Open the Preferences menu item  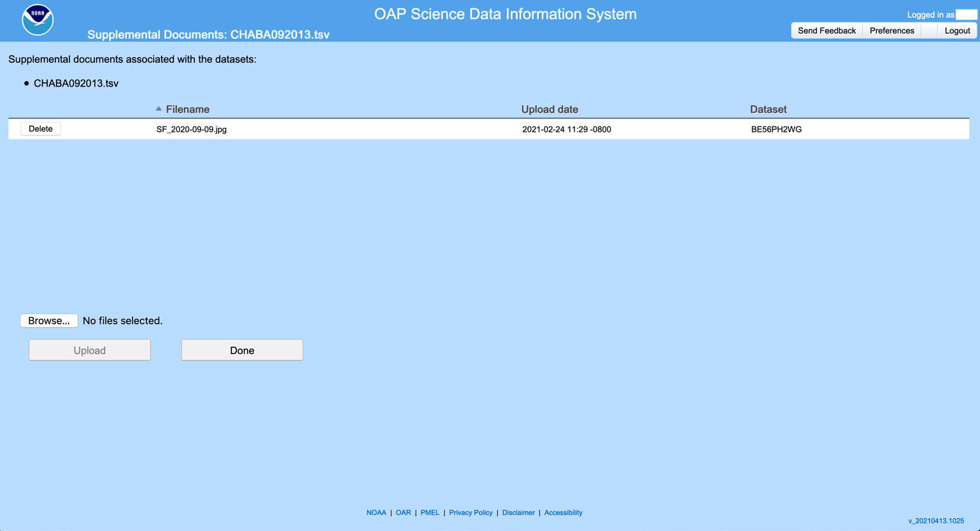pyautogui.click(x=891, y=31)
